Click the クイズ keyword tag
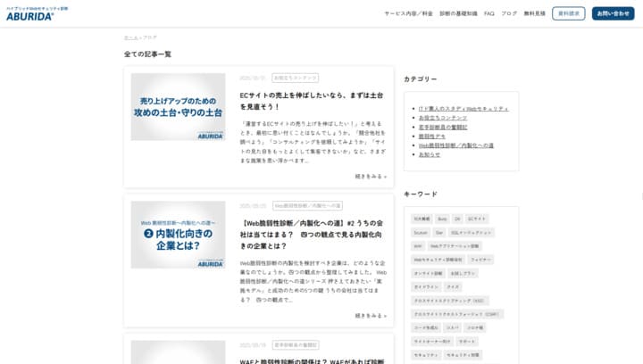The height and width of the screenshot is (364, 643). [453, 287]
